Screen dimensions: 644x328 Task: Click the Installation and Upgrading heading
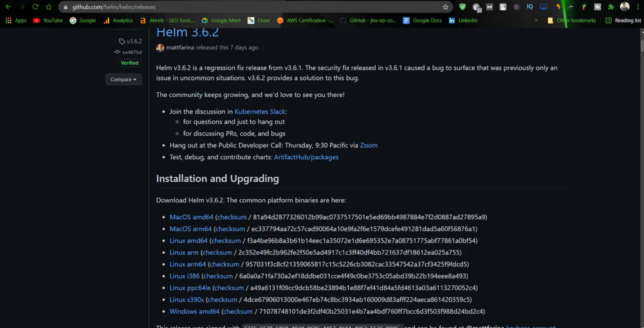pyautogui.click(x=218, y=179)
